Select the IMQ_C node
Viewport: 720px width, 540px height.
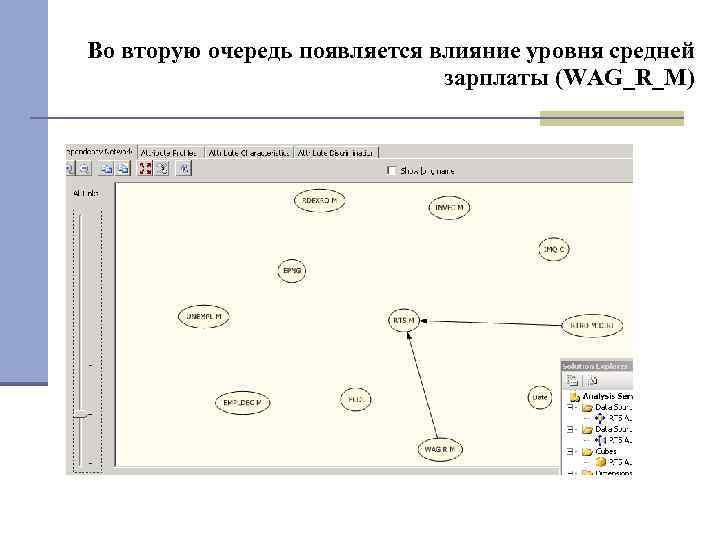(x=553, y=249)
